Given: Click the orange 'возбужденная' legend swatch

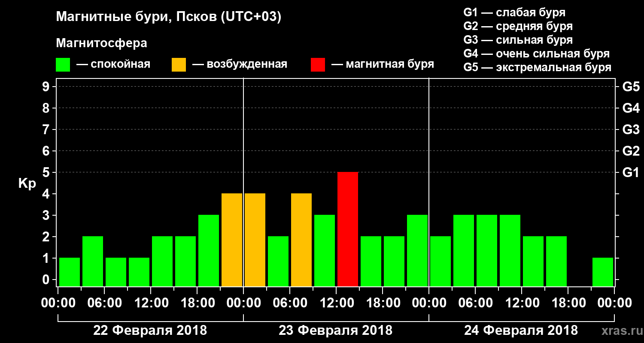Looking at the screenshot, I should click(179, 65).
